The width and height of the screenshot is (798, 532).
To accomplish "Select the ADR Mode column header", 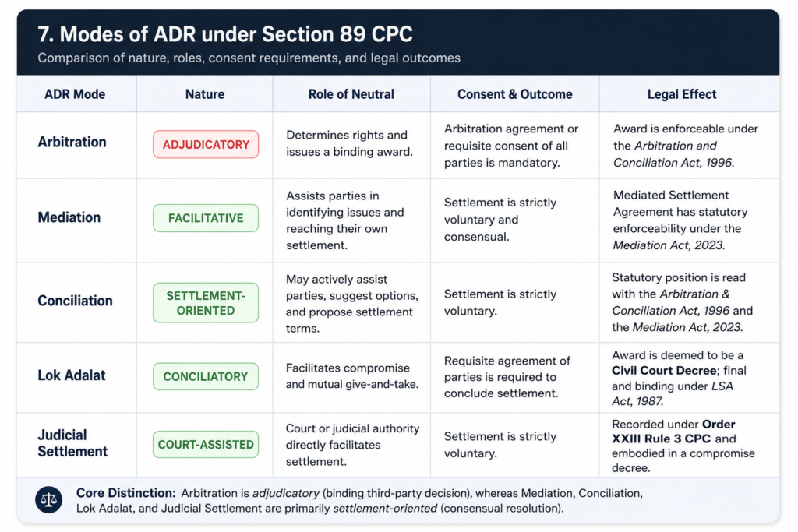I will [75, 94].
